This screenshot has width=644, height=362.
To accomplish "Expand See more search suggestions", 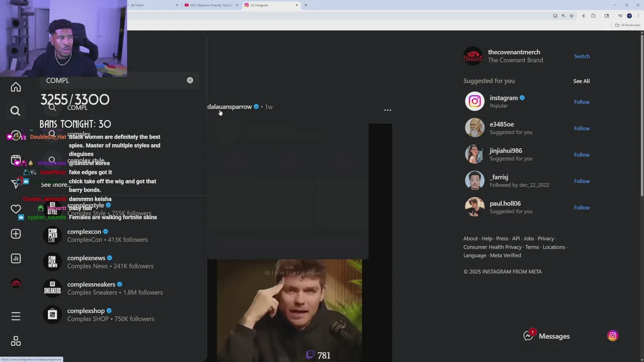I will pyautogui.click(x=56, y=185).
